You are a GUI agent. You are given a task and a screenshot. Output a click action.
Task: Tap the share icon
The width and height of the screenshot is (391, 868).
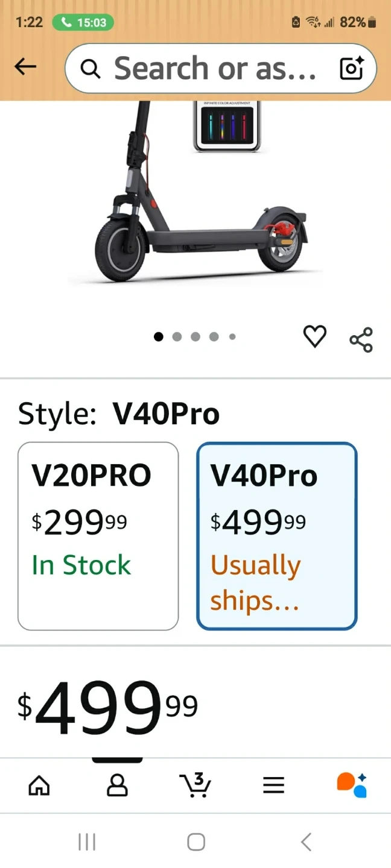361,340
